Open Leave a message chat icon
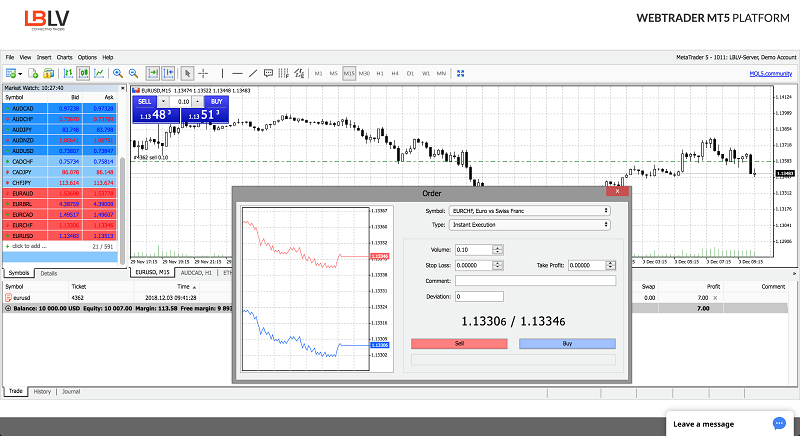800x436 pixels. pyautogui.click(x=779, y=423)
